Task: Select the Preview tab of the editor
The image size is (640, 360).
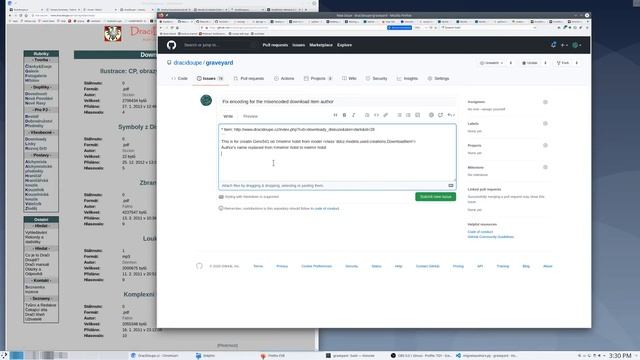Action: 250,116
